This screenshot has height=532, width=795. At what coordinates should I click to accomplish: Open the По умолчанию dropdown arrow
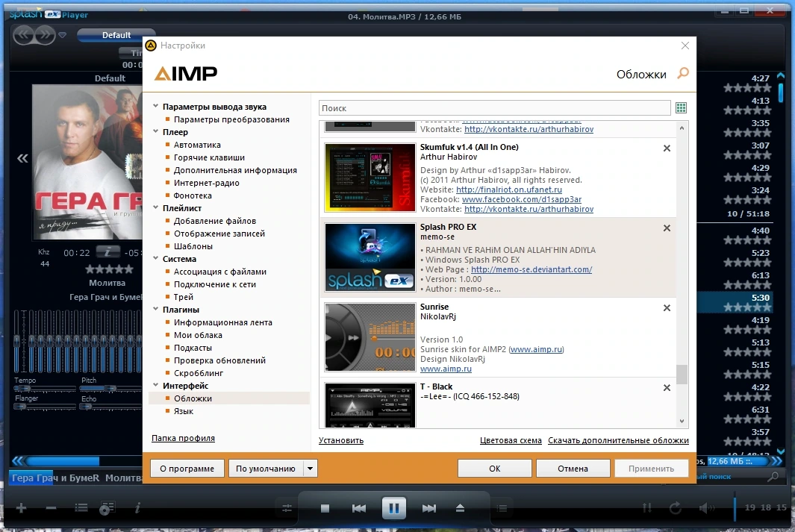pyautogui.click(x=311, y=469)
